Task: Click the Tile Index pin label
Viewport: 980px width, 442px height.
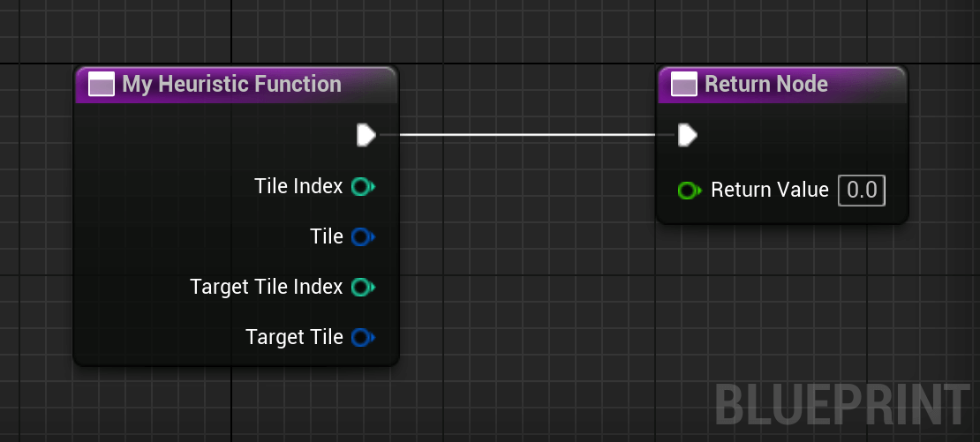Action: coord(298,186)
